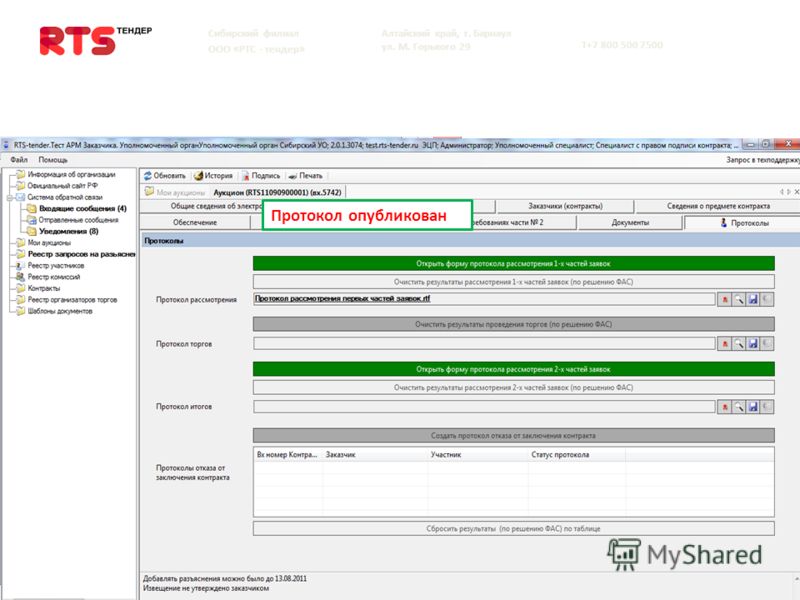Click Сбросить результаты (по решению ФАС) по таблице

(x=514, y=529)
